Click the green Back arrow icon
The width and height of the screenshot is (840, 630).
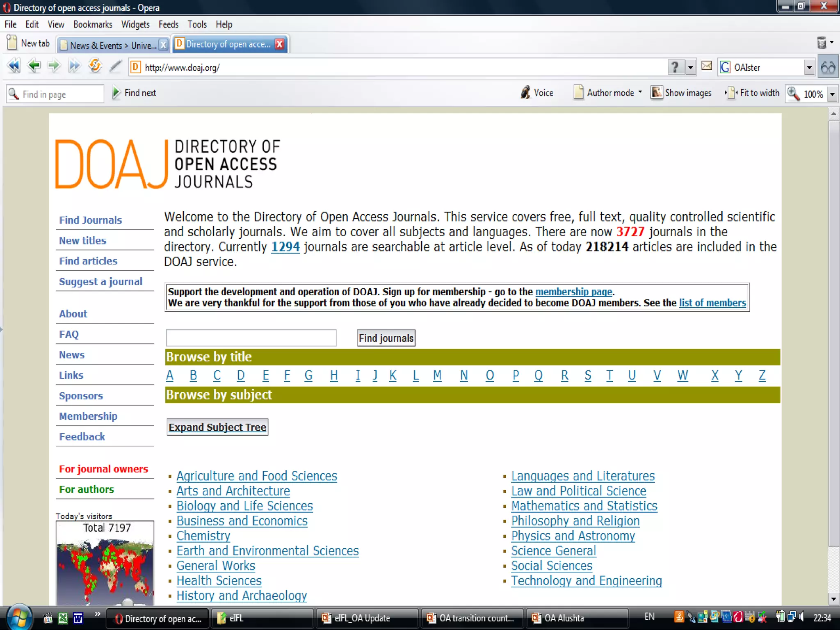pyautogui.click(x=34, y=66)
